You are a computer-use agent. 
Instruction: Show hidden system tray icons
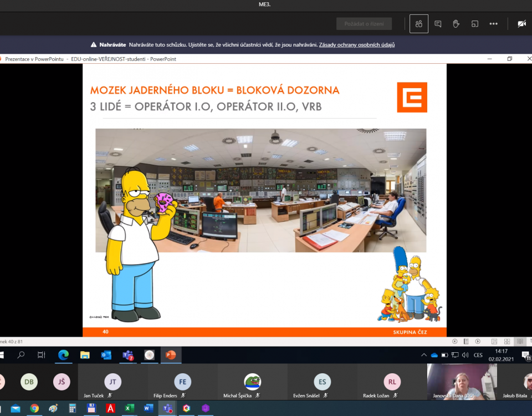[x=424, y=355]
